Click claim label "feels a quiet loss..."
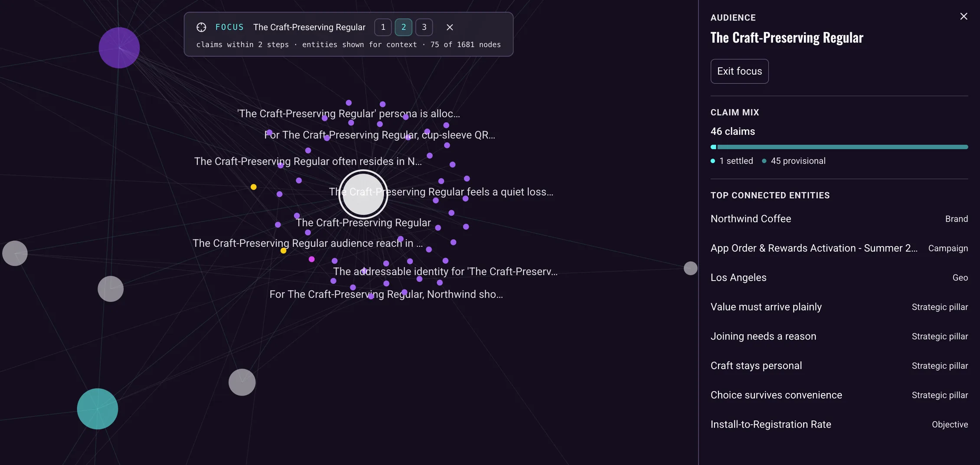 [441, 192]
